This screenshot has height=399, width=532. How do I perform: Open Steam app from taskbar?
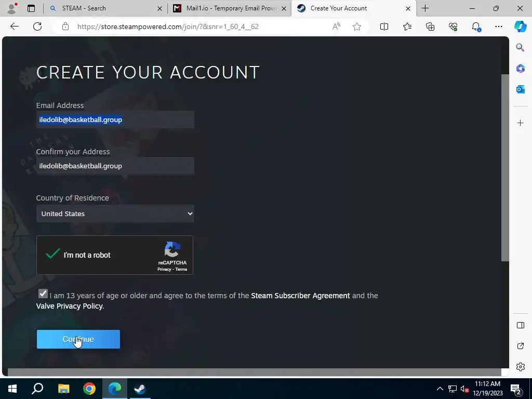pyautogui.click(x=140, y=389)
